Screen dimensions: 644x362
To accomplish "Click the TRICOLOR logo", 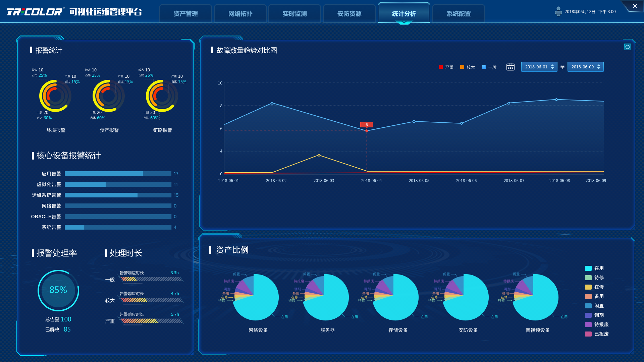I will point(35,12).
